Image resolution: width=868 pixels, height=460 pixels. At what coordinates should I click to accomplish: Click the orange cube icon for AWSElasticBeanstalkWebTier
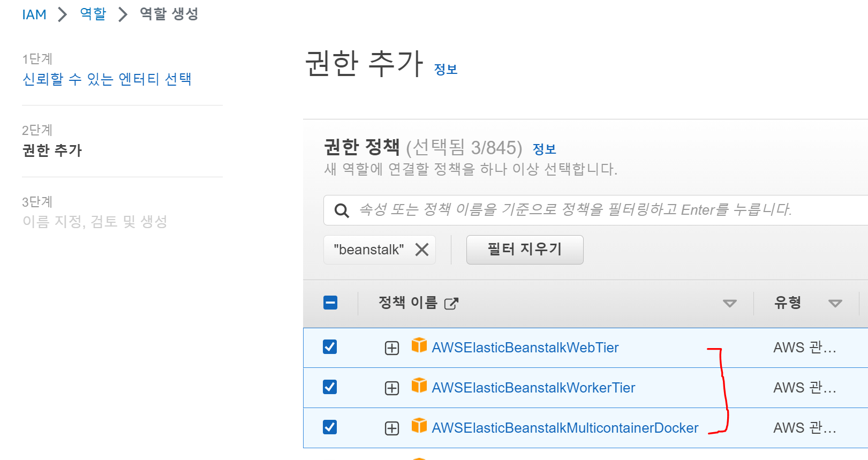coord(419,345)
